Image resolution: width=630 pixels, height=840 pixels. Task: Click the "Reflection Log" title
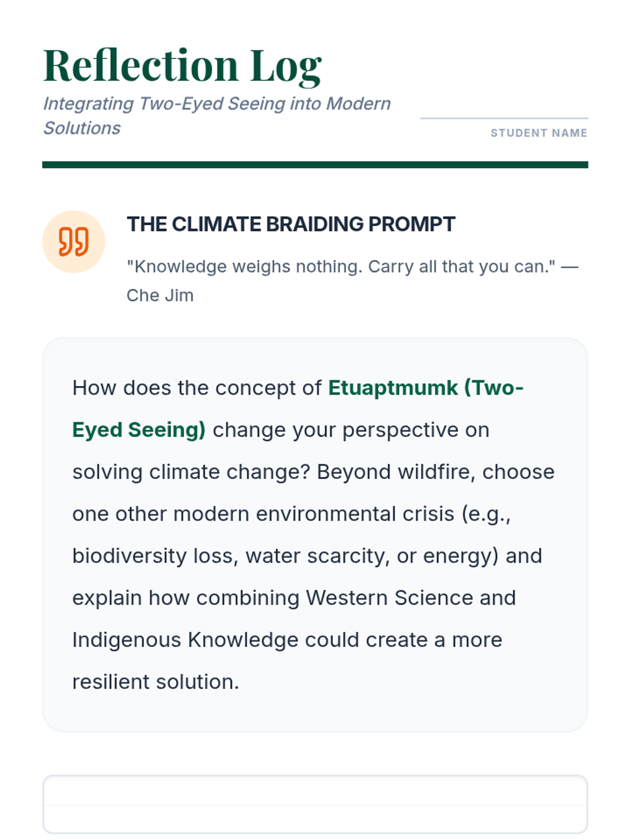182,66
